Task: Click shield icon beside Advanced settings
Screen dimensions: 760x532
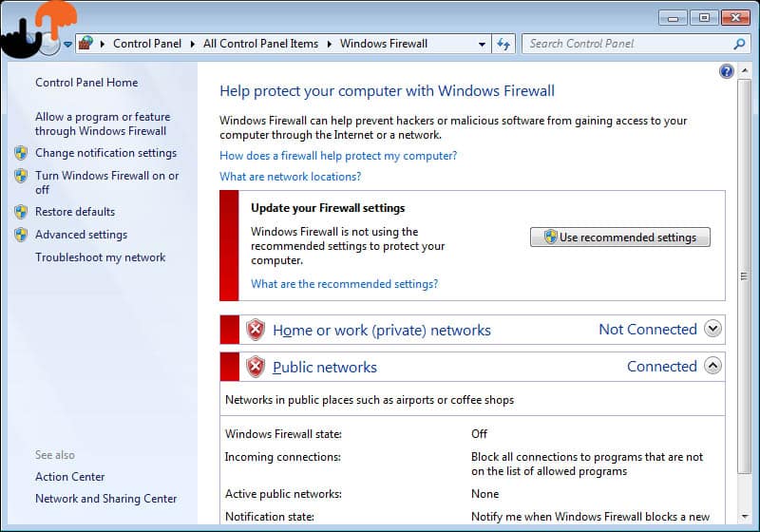Action: pyautogui.click(x=21, y=235)
